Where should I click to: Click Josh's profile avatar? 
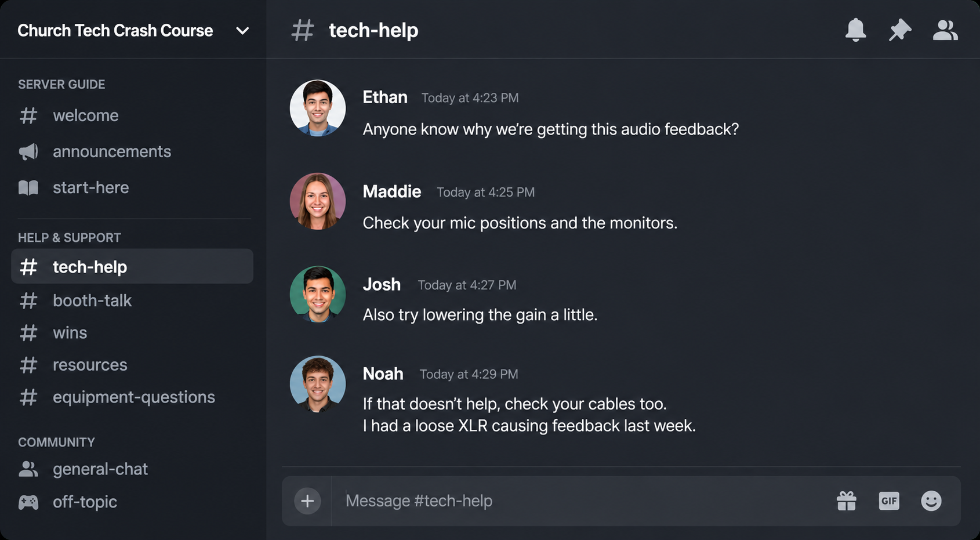[x=318, y=294]
